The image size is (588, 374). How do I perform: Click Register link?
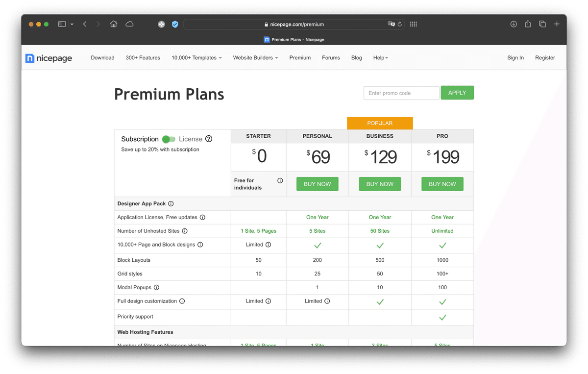click(545, 58)
